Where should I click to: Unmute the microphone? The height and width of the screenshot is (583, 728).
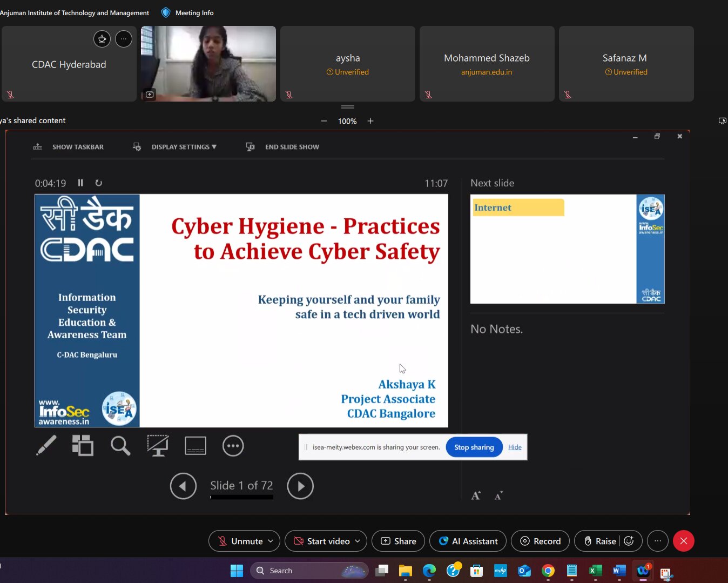pos(240,541)
